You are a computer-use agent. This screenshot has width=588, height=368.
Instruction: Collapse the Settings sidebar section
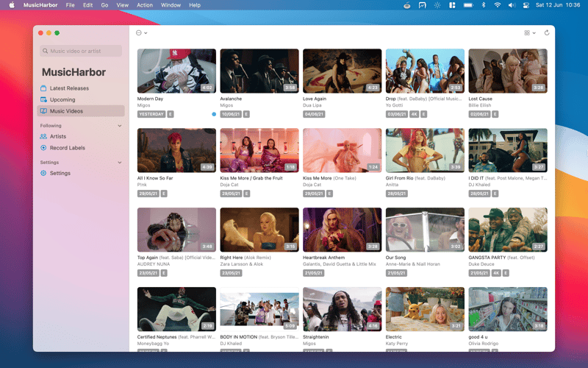tap(120, 163)
